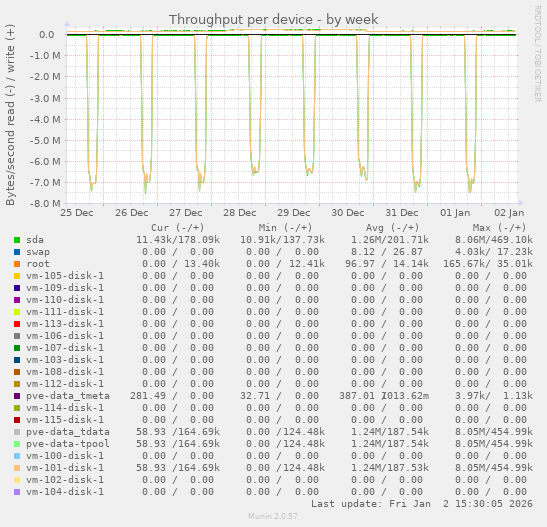Select the 'vm-114-disk-1' label
The height and width of the screenshot is (527, 547).
[x=65, y=408]
